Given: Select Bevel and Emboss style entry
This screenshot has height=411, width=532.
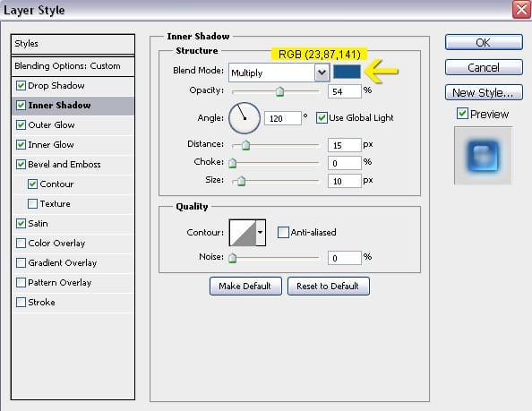Looking at the screenshot, I should [x=64, y=164].
